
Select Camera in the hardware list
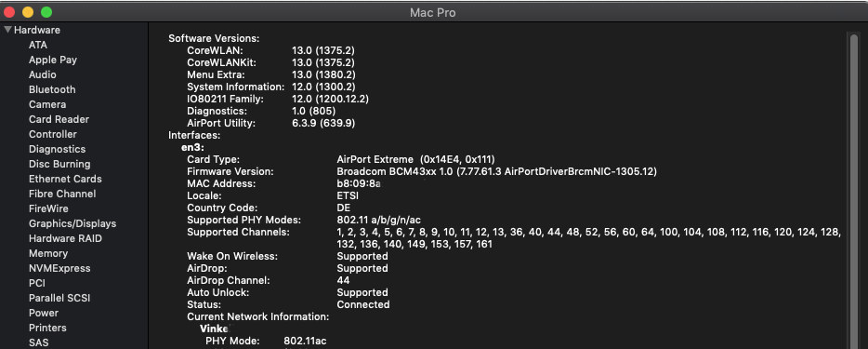[47, 104]
